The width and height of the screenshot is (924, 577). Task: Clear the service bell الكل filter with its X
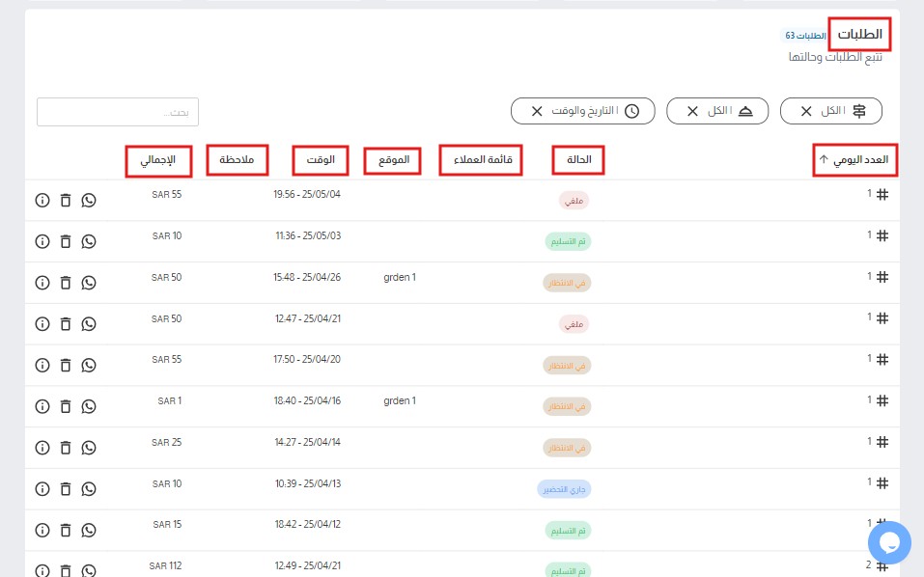(692, 111)
